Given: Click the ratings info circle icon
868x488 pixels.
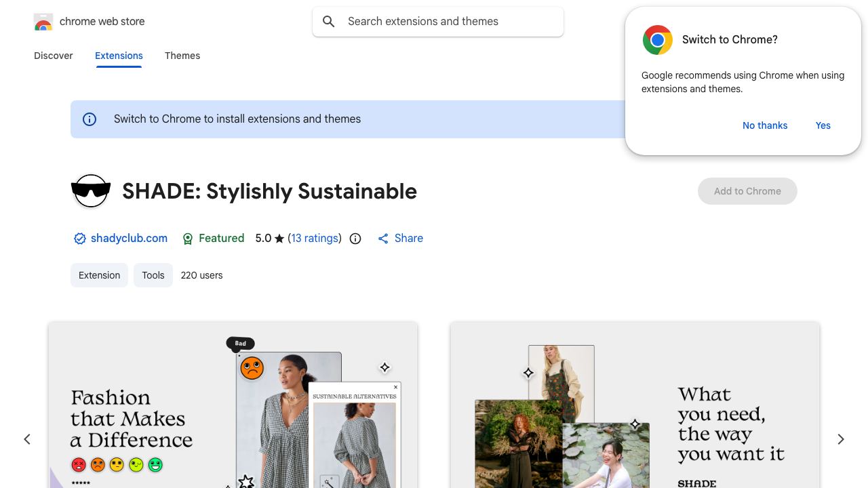Looking at the screenshot, I should pyautogui.click(x=355, y=239).
